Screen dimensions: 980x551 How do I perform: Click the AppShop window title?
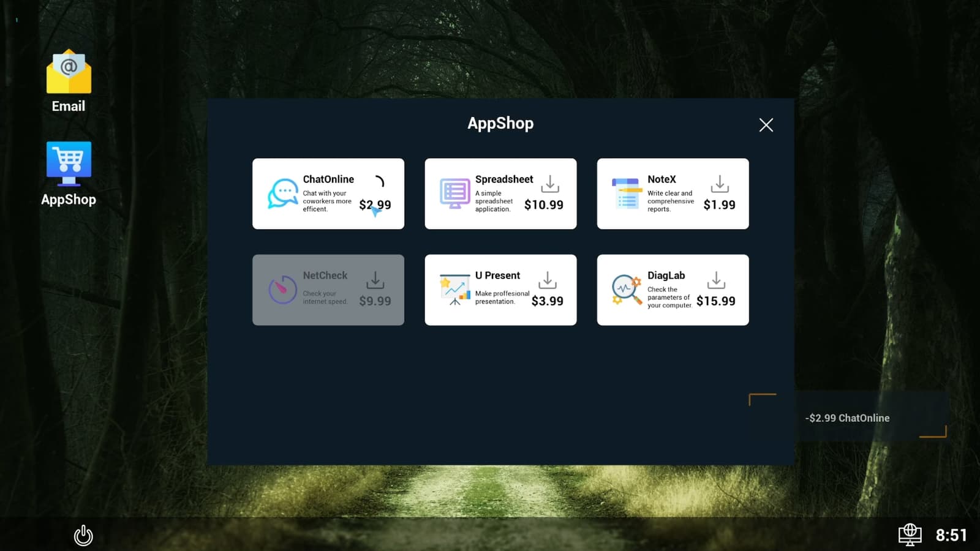click(x=500, y=123)
